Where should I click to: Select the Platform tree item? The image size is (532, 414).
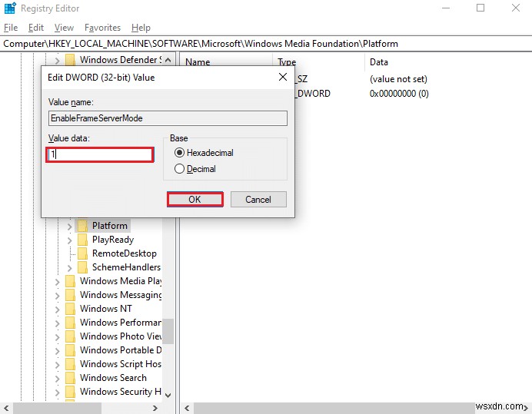pos(110,226)
